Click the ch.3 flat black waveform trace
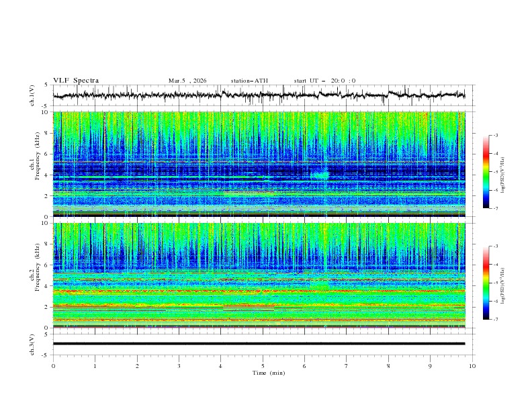 [259, 344]
